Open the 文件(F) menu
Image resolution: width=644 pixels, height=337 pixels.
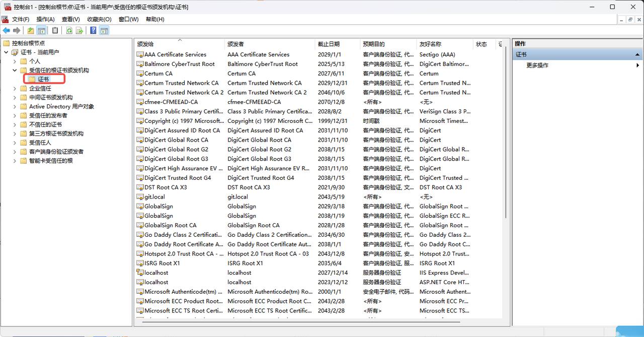(21, 19)
